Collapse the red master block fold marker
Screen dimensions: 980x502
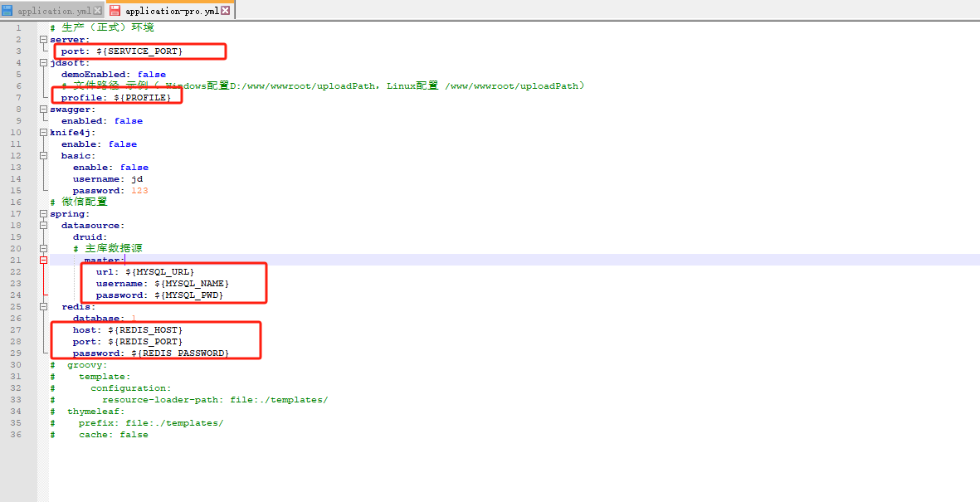coord(43,261)
